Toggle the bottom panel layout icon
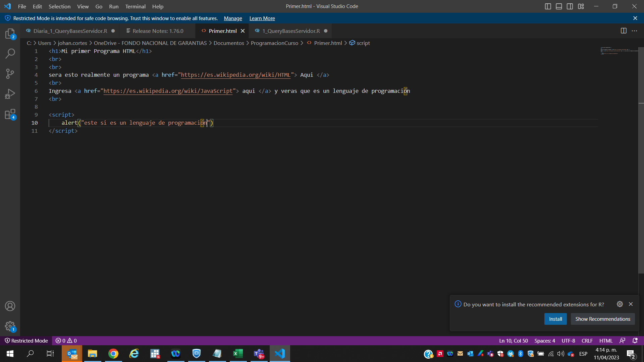Viewport: 644px width, 362px height. [x=559, y=6]
